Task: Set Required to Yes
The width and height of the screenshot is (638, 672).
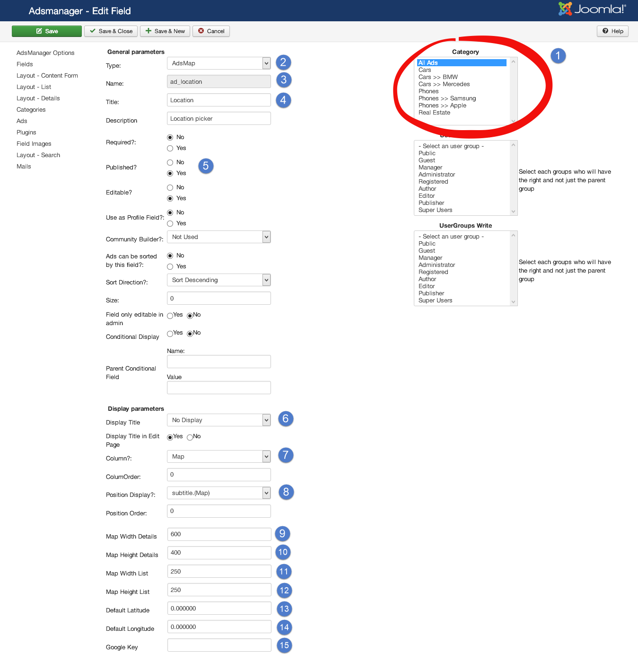Action: click(x=170, y=149)
